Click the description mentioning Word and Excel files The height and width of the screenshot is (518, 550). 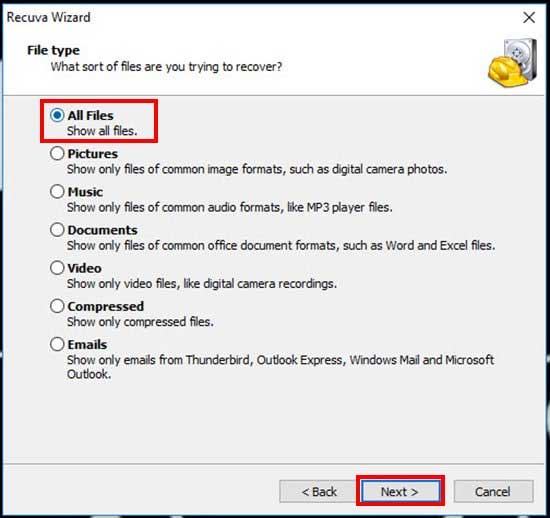click(281, 245)
